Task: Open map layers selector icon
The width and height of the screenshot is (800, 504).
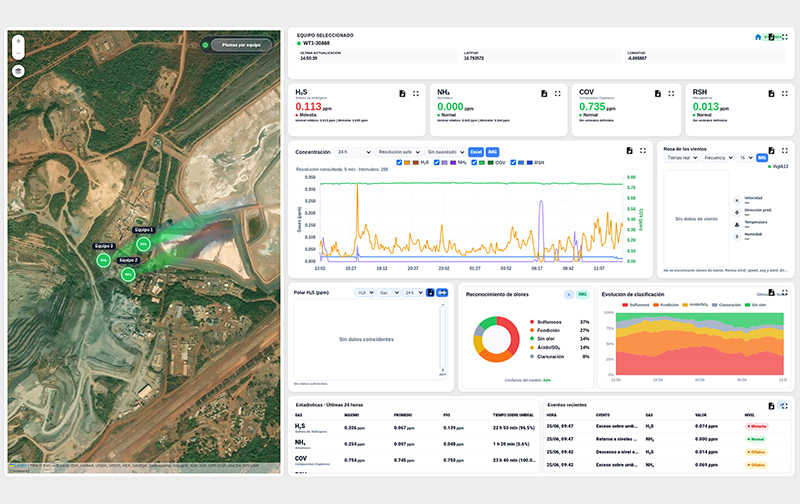Action: (x=18, y=71)
